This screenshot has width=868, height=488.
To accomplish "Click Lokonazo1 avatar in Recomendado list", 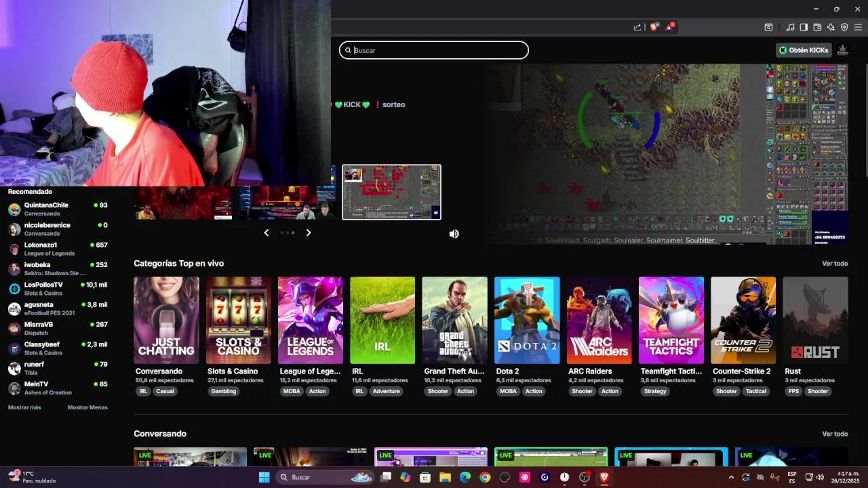I will 14,249.
